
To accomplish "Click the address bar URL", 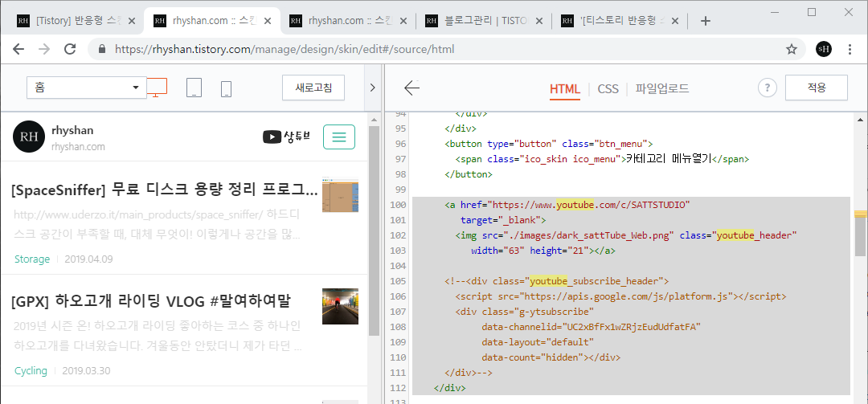I will coord(285,49).
